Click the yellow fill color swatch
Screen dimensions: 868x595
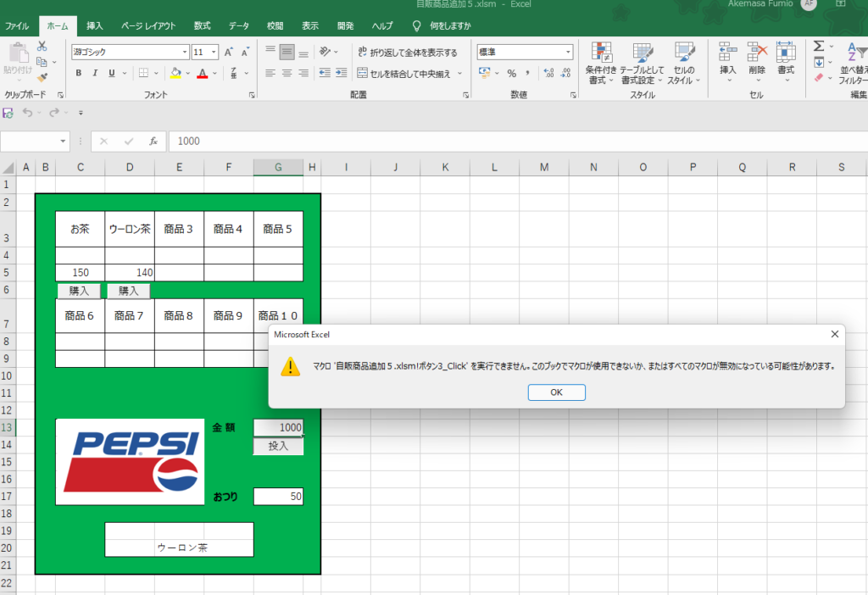click(175, 74)
